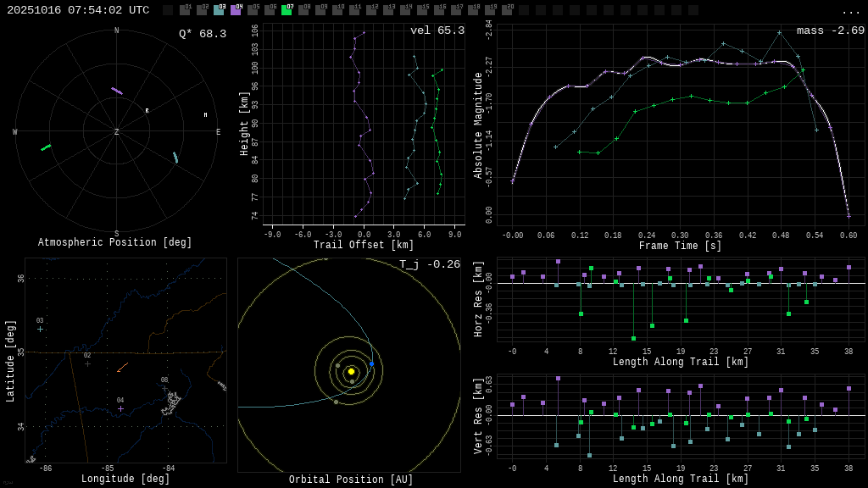Image resolution: width=868 pixels, height=488 pixels.
Task: Select the purple station 04 map marker
Action: point(120,408)
